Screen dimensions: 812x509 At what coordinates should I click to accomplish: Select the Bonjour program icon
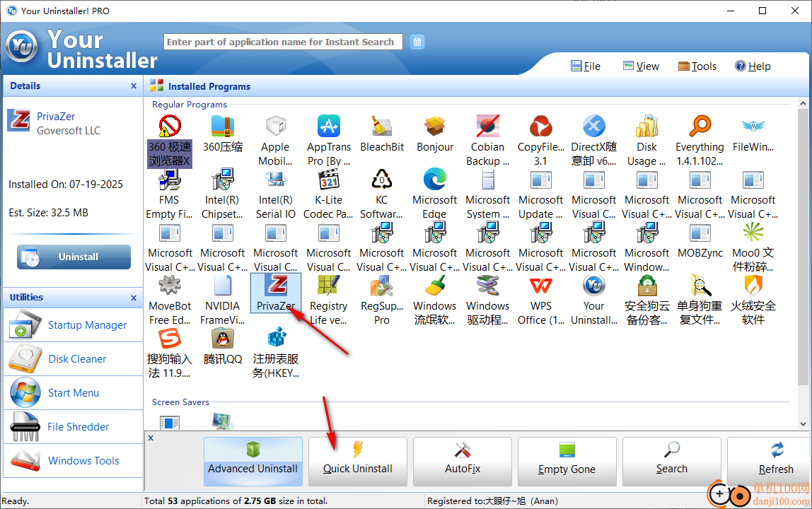pyautogui.click(x=435, y=126)
